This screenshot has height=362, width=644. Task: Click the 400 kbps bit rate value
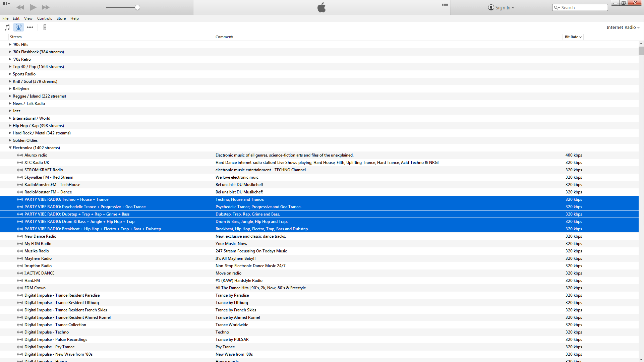pyautogui.click(x=574, y=155)
